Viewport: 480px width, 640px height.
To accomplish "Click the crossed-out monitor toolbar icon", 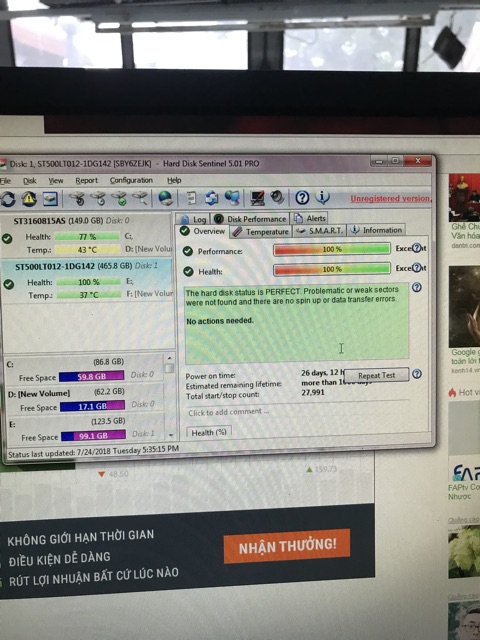I will (x=257, y=198).
